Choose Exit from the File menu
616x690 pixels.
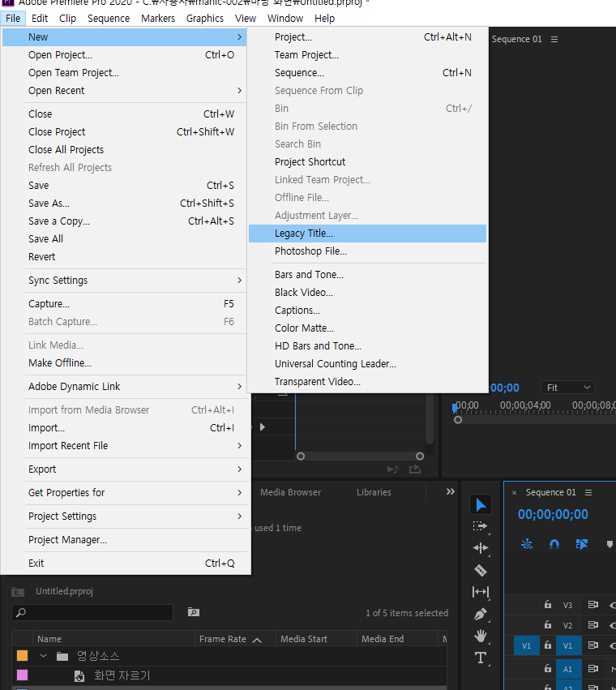point(125,564)
